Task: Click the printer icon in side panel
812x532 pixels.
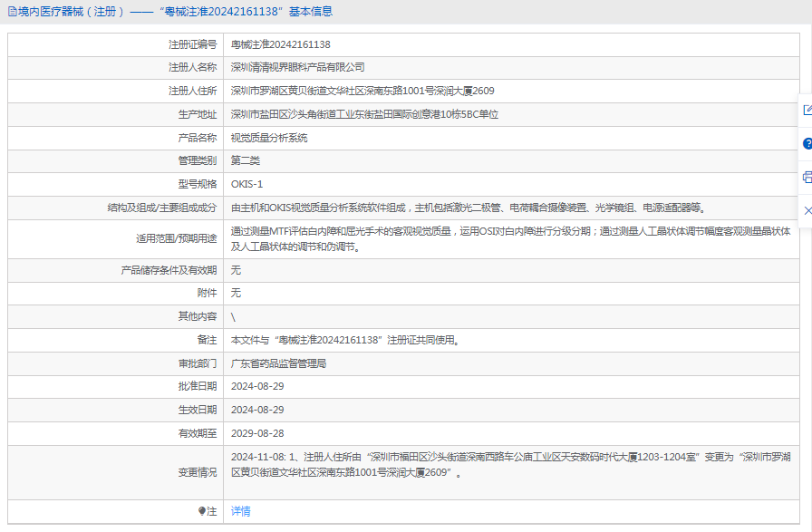Action: tap(807, 177)
